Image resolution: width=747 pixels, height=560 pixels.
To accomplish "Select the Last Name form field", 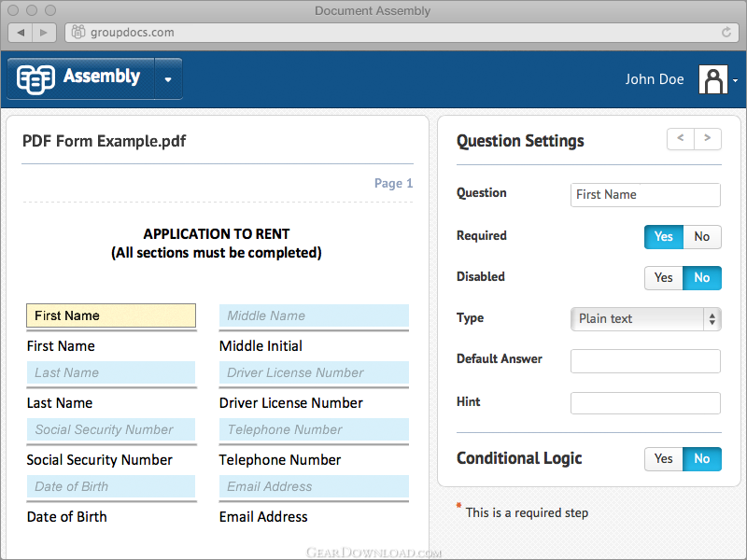I will click(x=111, y=372).
